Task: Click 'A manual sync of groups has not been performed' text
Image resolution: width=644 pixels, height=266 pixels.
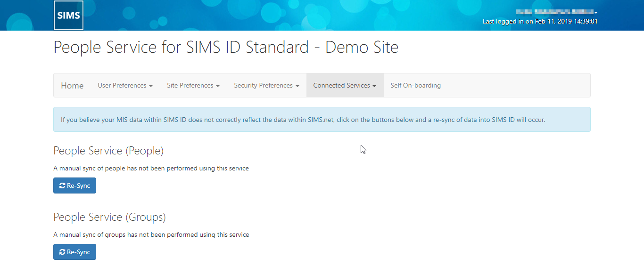Action: click(x=151, y=234)
